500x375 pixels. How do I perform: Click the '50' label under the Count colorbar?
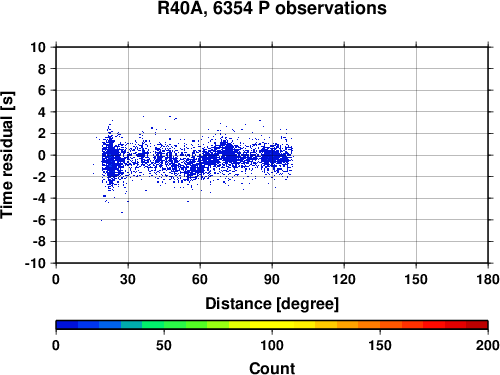click(164, 345)
